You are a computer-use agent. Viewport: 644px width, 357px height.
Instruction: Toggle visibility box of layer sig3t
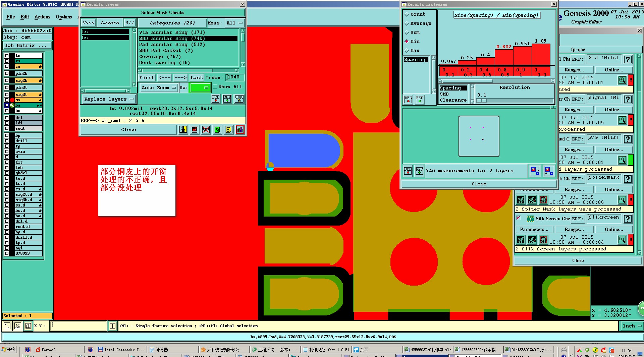[7, 95]
